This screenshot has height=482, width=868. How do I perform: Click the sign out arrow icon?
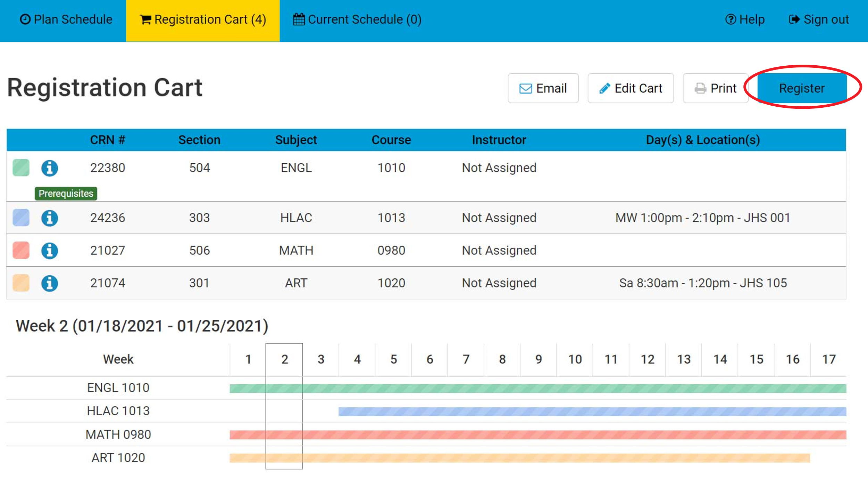click(794, 19)
